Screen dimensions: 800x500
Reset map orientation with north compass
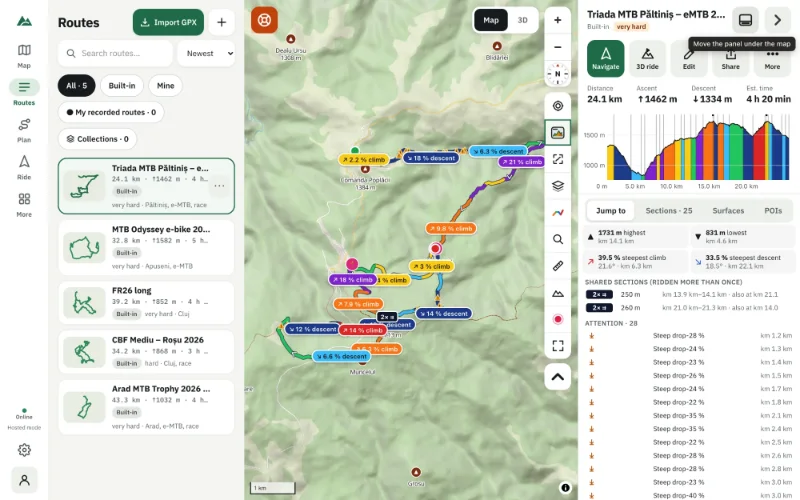[x=558, y=74]
